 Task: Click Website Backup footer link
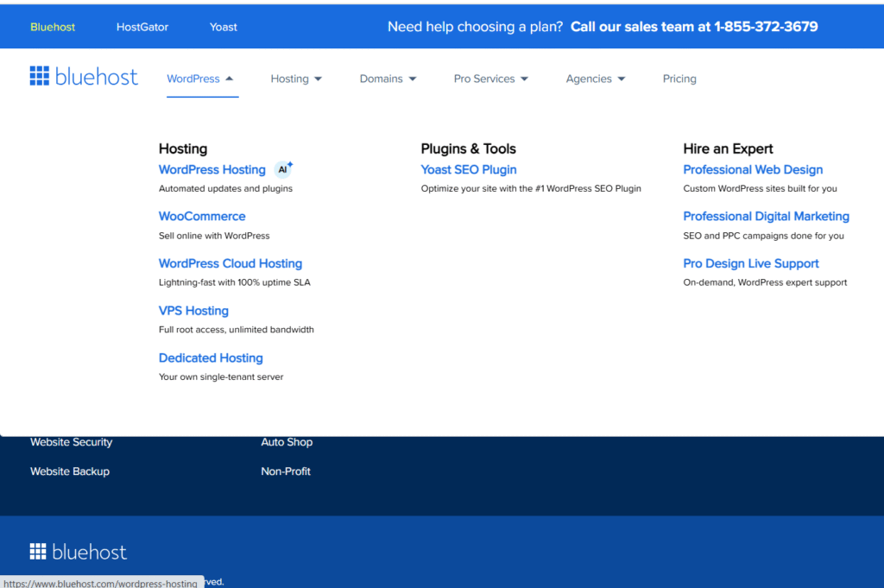coord(70,471)
